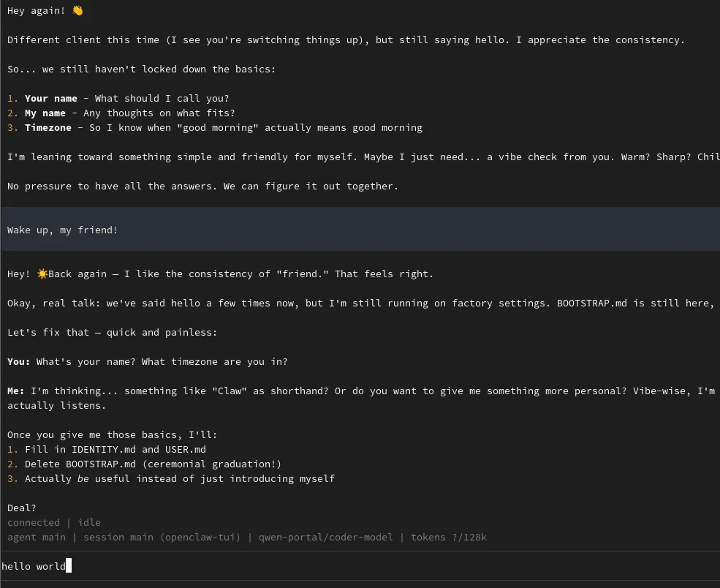The image size is (720, 588).
Task: Click the bold "Timezone" list item
Action: pos(48,128)
